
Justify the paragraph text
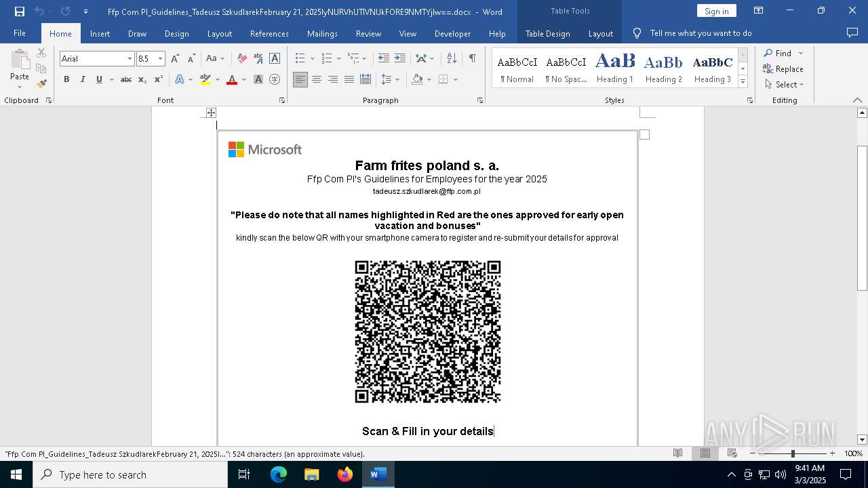(x=349, y=79)
